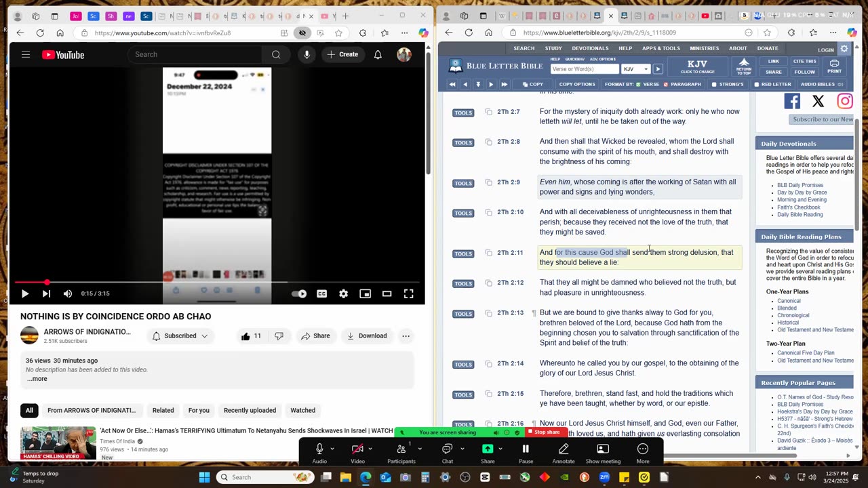Screen dimensions: 868x488
Task: Submit the Bible verse search arrow
Action: [x=658, y=69]
